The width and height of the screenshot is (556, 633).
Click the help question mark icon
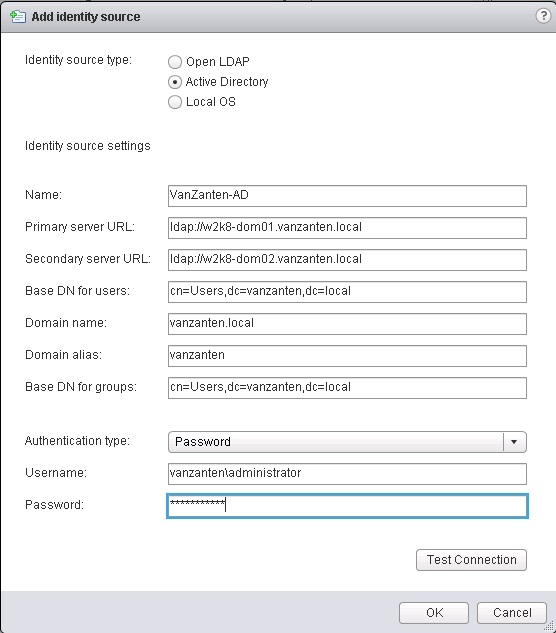click(543, 16)
